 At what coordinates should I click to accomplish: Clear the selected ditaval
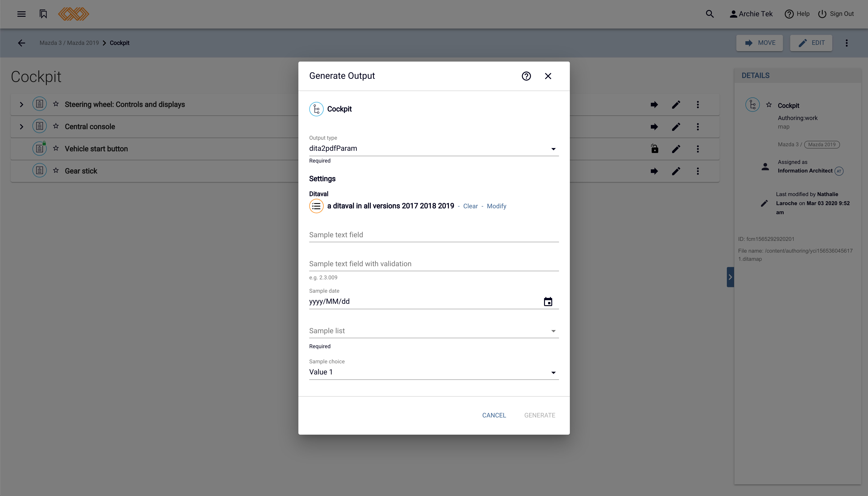tap(471, 206)
